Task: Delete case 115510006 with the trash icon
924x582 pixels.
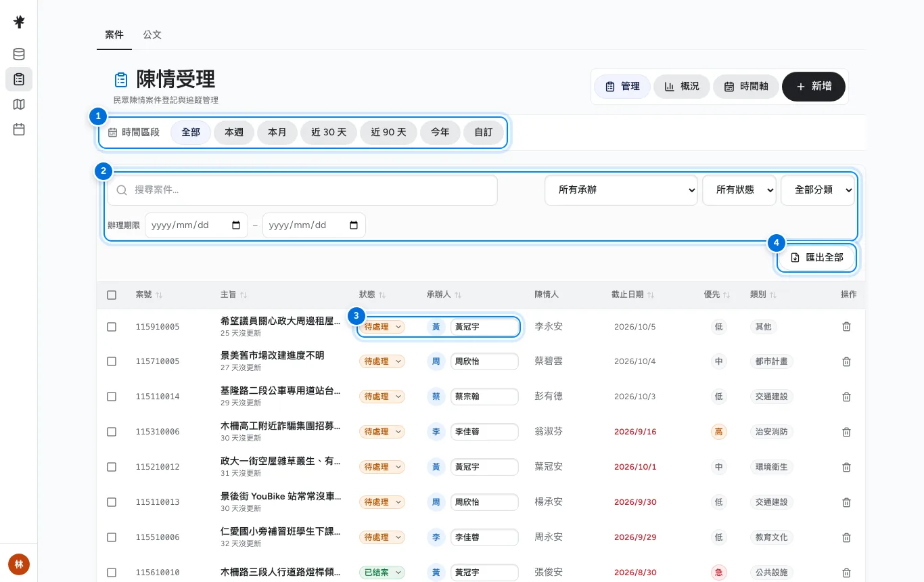Action: coord(846,537)
